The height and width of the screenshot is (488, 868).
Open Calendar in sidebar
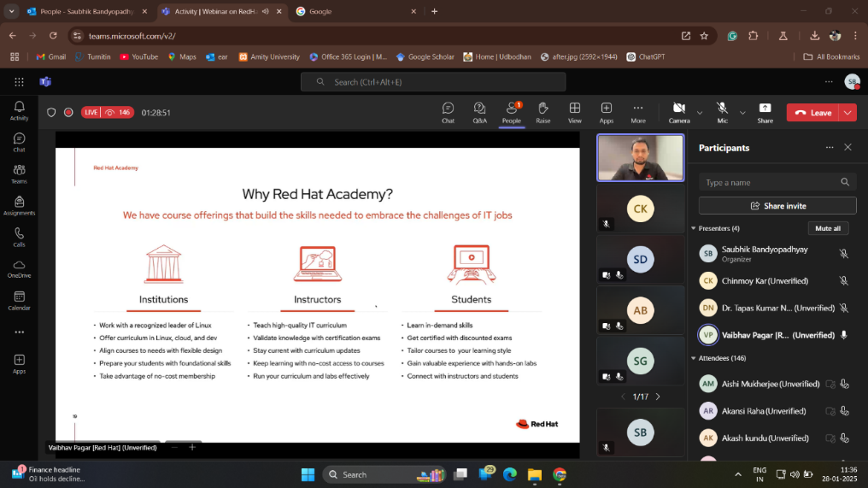[x=20, y=301]
